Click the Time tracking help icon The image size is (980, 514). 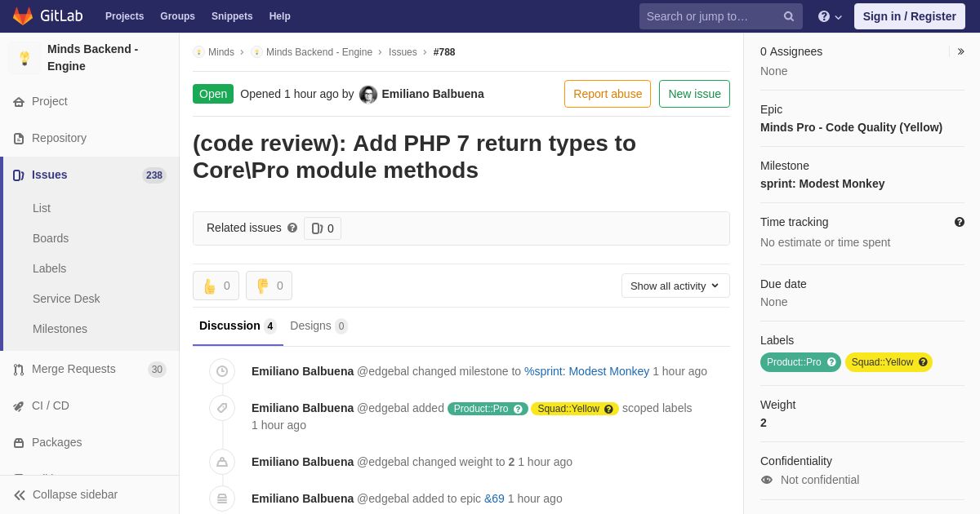coord(960,222)
